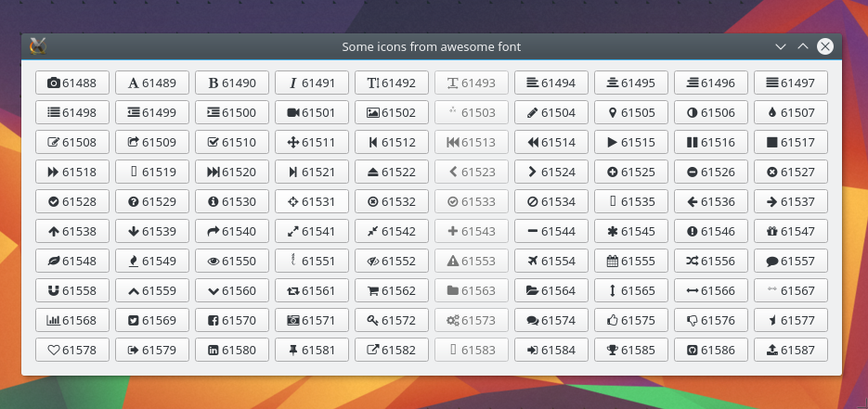Toggle the check-square button 61510
Viewport: 868px width, 409px height.
tap(232, 143)
